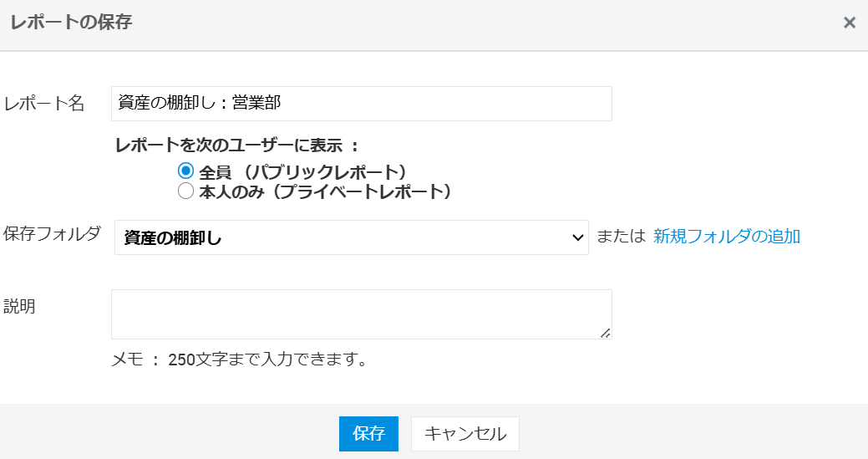
Task: Select the 全員 (パブリックレポート) radio button
Action: click(186, 171)
